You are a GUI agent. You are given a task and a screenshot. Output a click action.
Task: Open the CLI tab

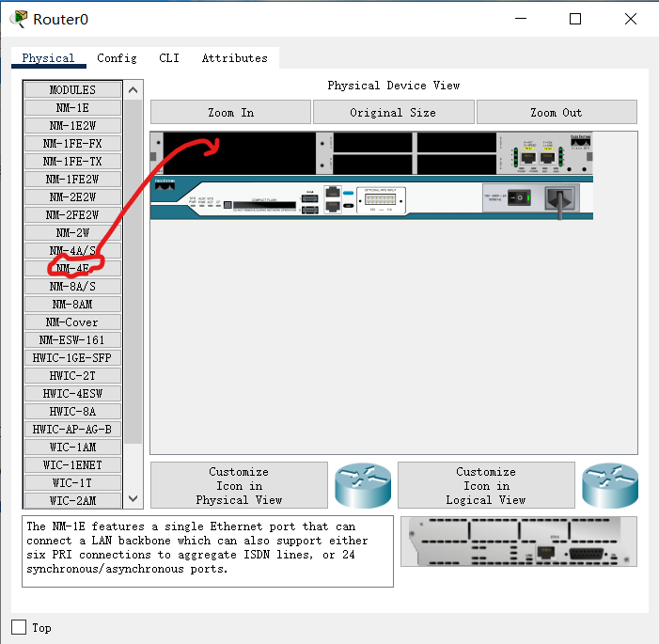[x=169, y=58]
